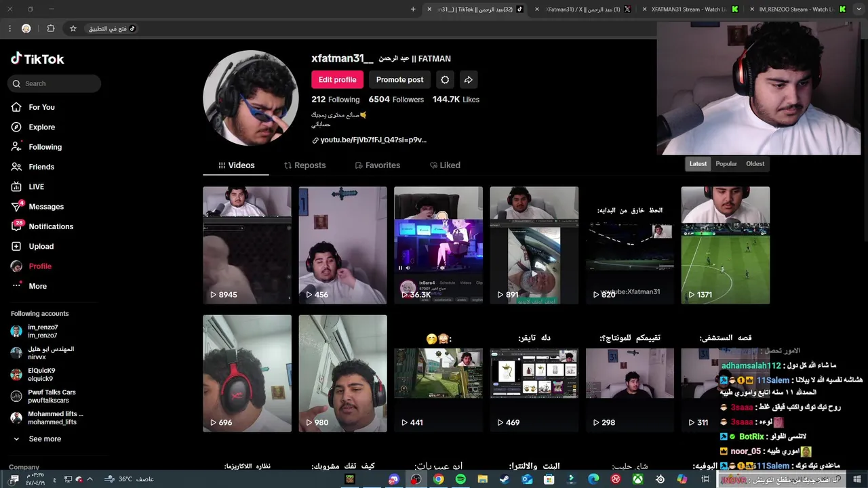This screenshot has height=488, width=868.
Task: Open the video with 820 views
Action: click(x=630, y=245)
